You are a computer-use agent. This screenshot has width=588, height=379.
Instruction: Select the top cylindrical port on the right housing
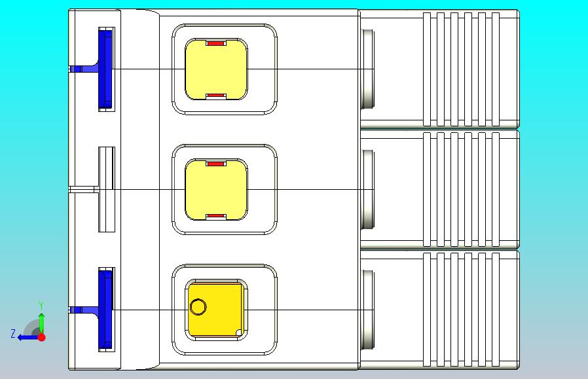(x=367, y=69)
